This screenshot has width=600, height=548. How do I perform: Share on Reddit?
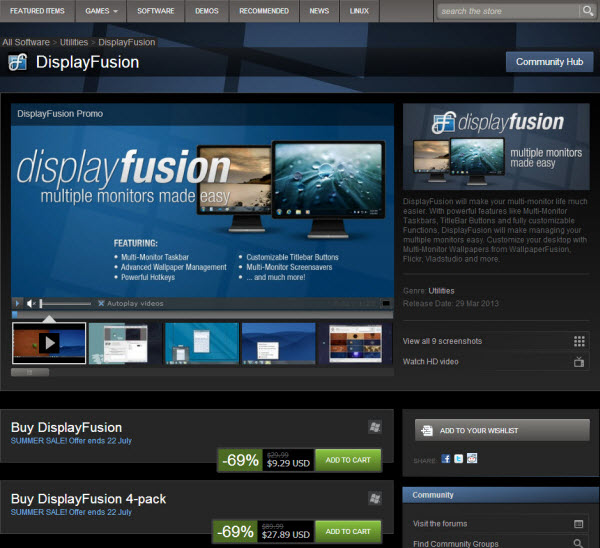tap(472, 458)
